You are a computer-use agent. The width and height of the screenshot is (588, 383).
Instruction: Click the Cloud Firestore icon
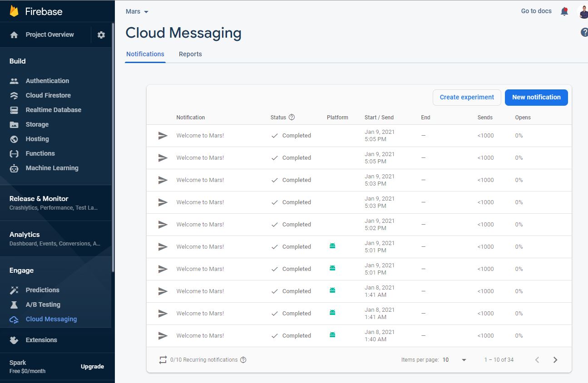tap(14, 96)
